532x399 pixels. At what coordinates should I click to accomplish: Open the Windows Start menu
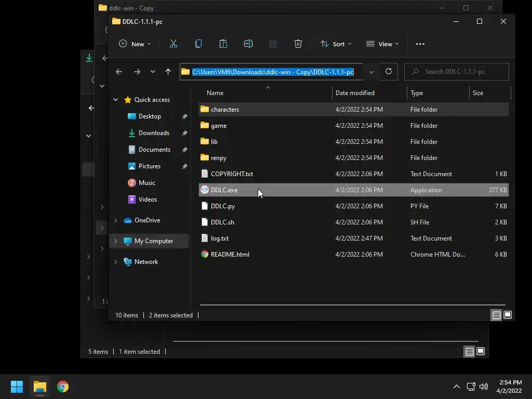point(17,387)
